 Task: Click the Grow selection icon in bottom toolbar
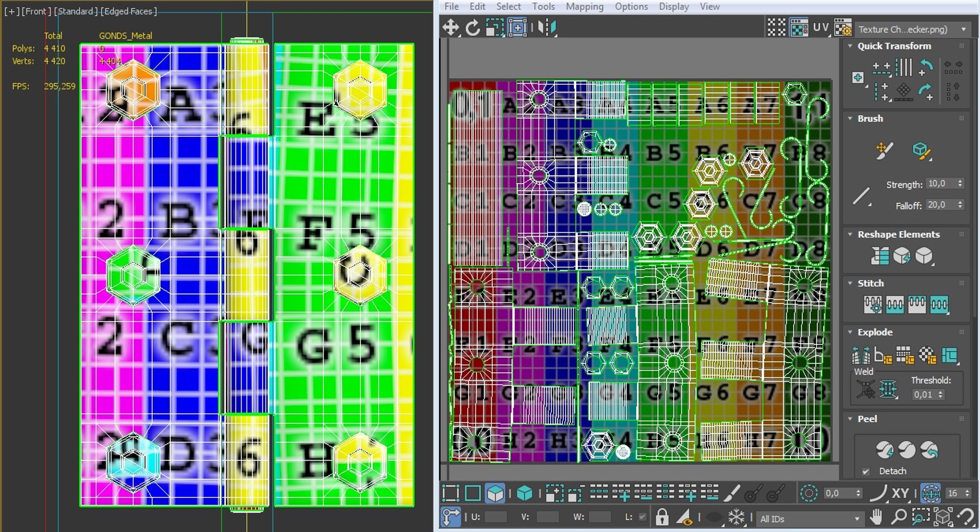[555, 493]
